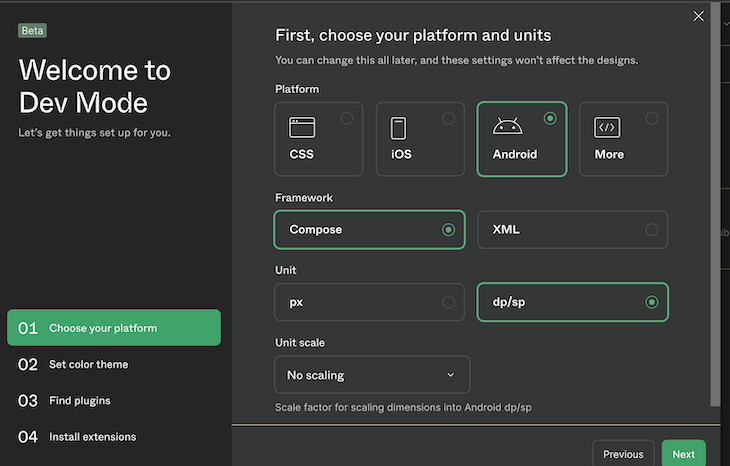Close the Dev Mode welcome dialog
This screenshot has width=730, height=466.
[698, 16]
